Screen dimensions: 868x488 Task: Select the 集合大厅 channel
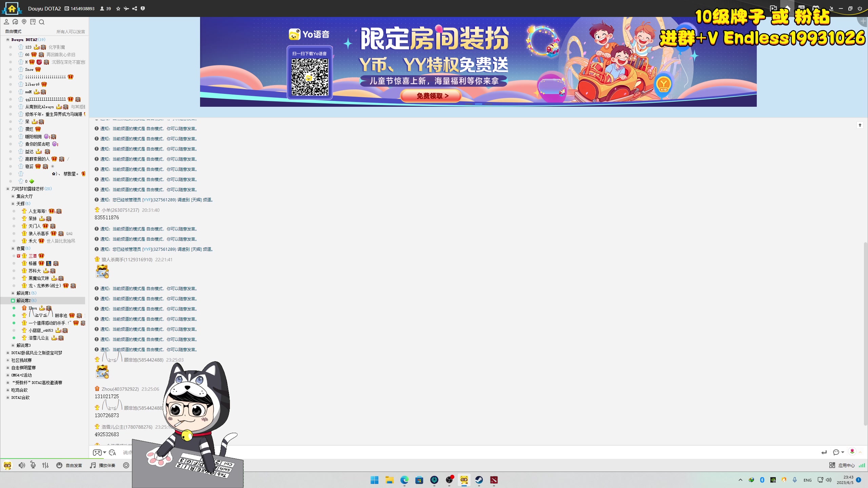point(24,196)
